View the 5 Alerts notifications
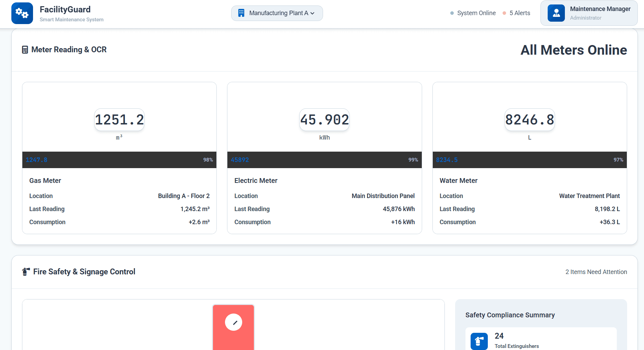Viewport: 644px width, 350px height. tap(519, 13)
